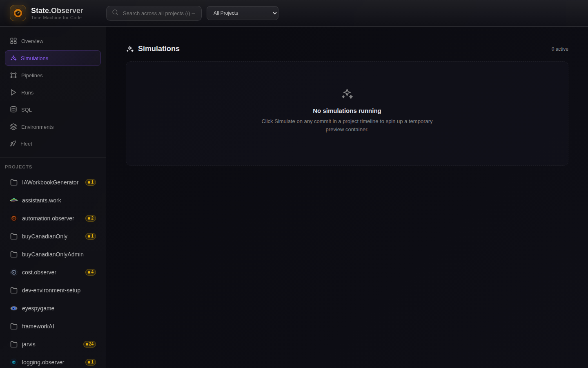
Task: Click the logging.observer project icon
Action: (14, 362)
